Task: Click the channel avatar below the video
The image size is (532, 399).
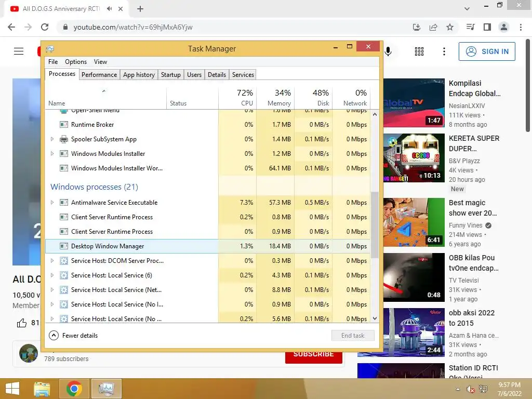Action: (29, 353)
